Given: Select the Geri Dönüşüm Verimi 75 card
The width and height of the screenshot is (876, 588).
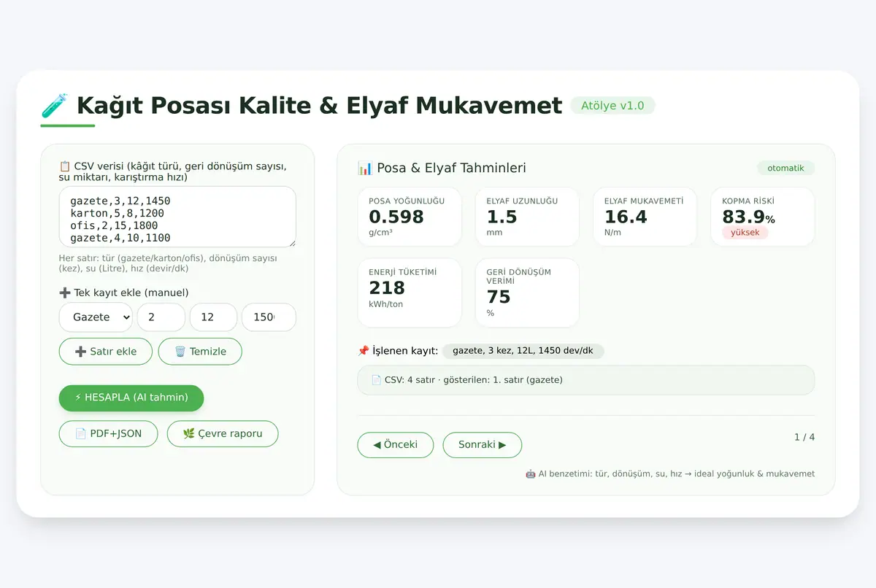Looking at the screenshot, I should pyautogui.click(x=527, y=293).
